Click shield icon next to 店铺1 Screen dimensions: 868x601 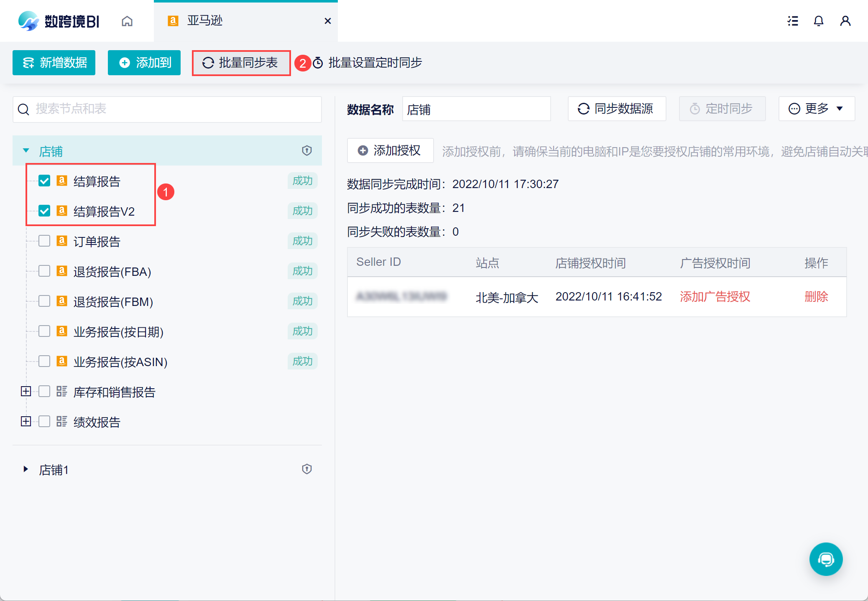click(307, 469)
